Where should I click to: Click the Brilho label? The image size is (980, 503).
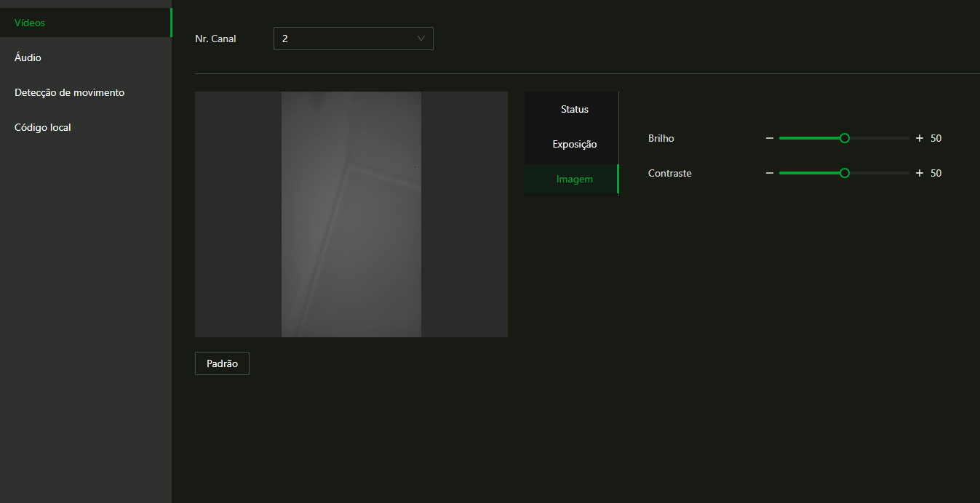click(x=661, y=138)
